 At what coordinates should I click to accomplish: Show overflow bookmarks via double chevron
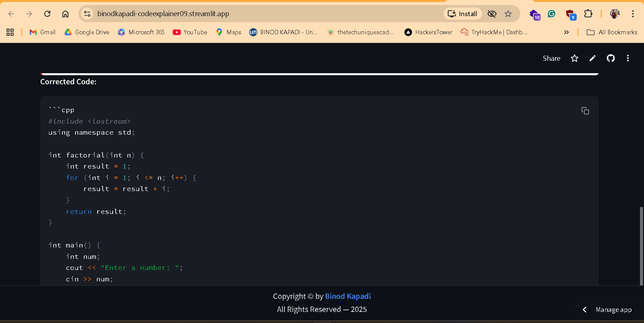[x=567, y=32]
